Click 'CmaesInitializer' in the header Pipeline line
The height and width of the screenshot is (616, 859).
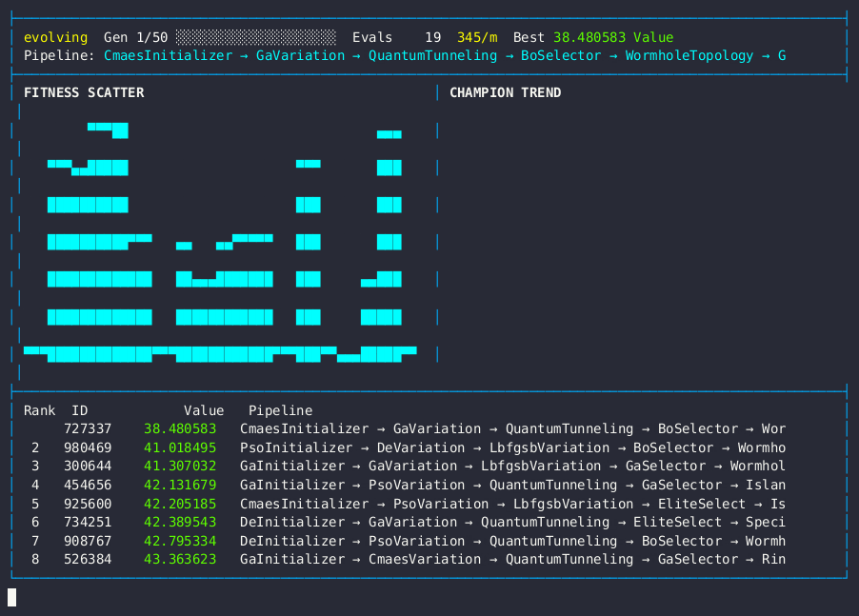coord(169,56)
